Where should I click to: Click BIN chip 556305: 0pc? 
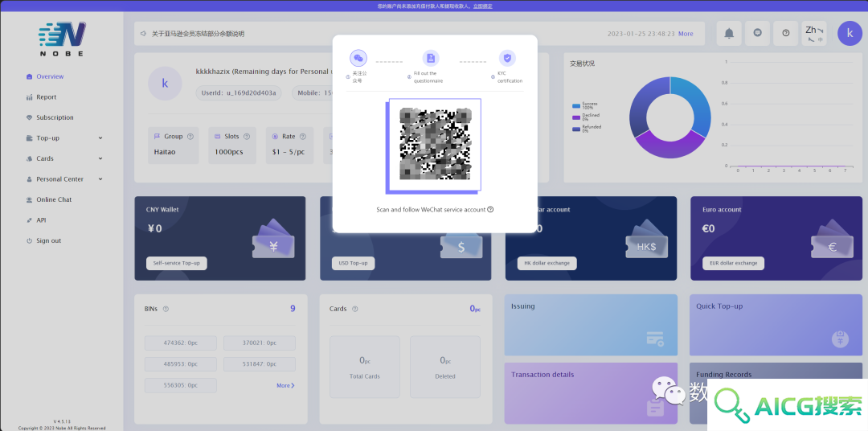181,386
